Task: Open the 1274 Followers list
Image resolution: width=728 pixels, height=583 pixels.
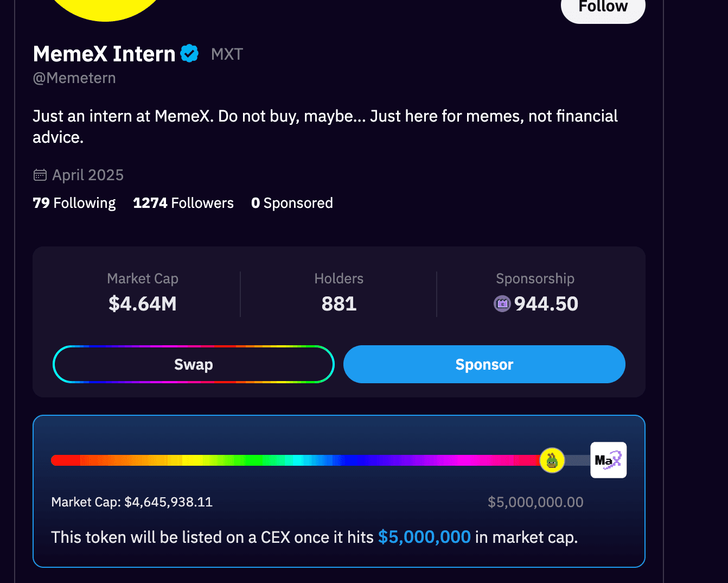Action: pos(183,203)
